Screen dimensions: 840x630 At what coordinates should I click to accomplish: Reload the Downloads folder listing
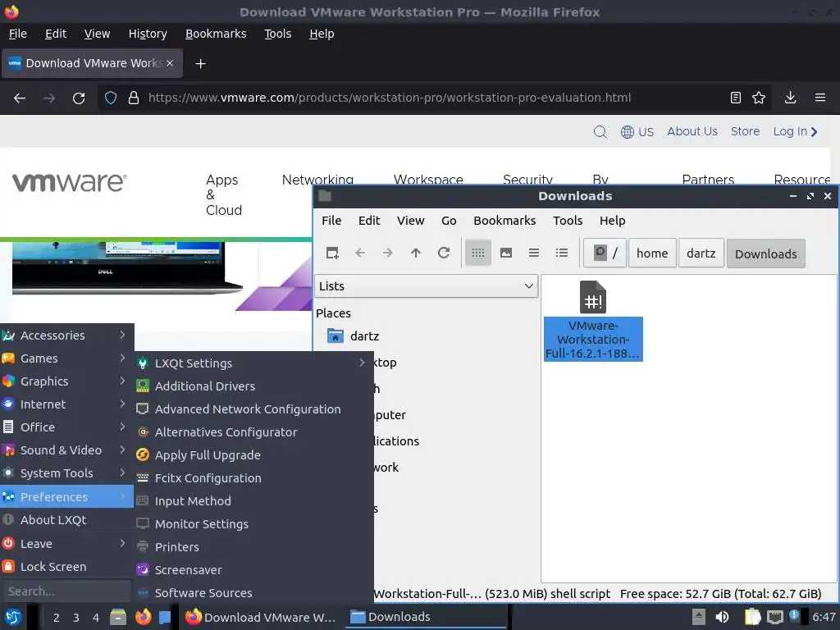444,253
